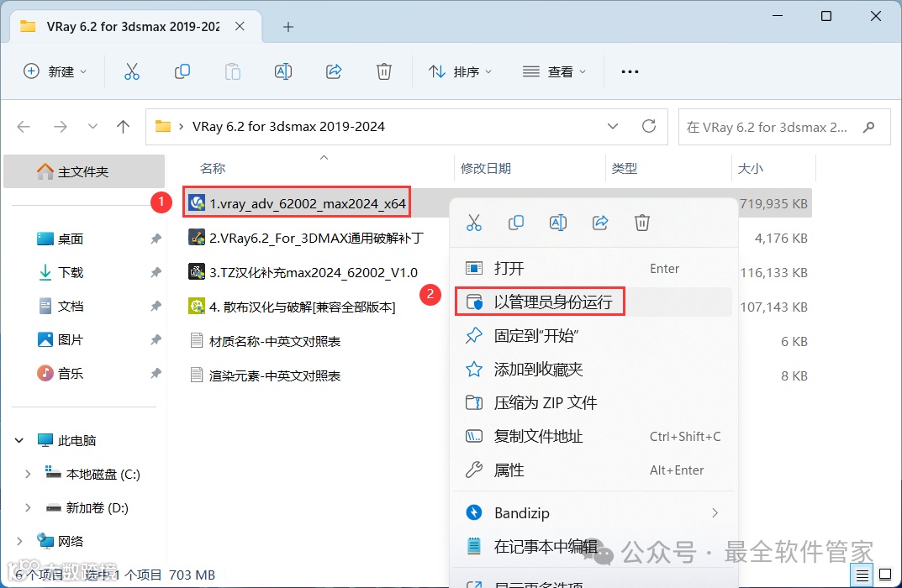This screenshot has width=902, height=588.
Task: Choose 属性 in context menu
Action: click(x=593, y=470)
